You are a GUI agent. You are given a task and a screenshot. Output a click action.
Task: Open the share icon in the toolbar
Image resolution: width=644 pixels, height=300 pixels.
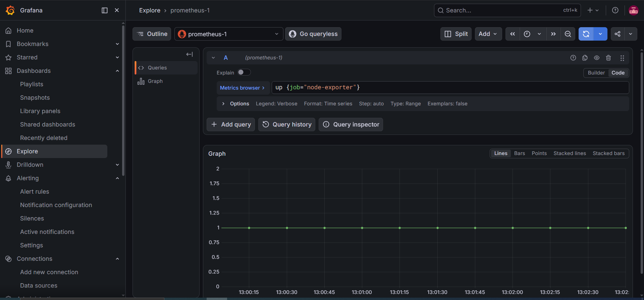[x=618, y=34]
